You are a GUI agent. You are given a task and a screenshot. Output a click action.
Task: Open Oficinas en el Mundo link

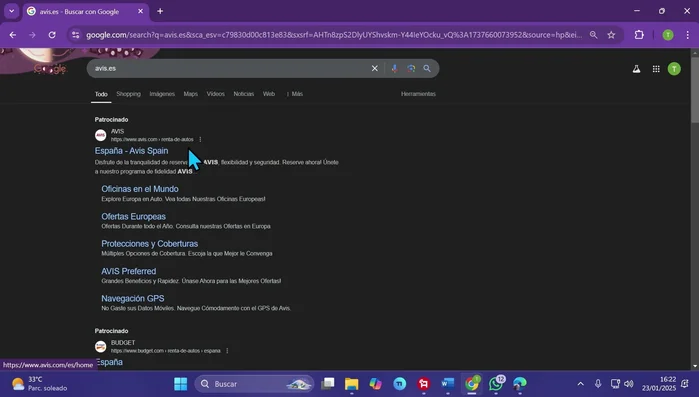(x=140, y=189)
